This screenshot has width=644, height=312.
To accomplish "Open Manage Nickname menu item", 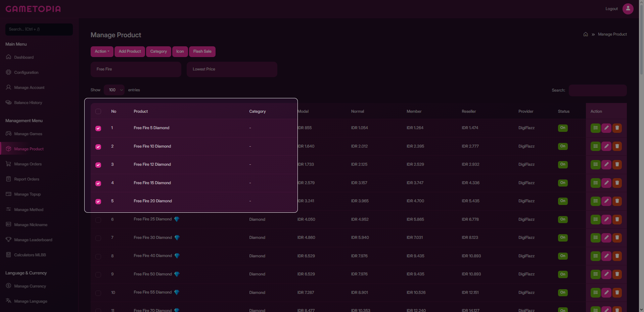I will click(x=31, y=225).
